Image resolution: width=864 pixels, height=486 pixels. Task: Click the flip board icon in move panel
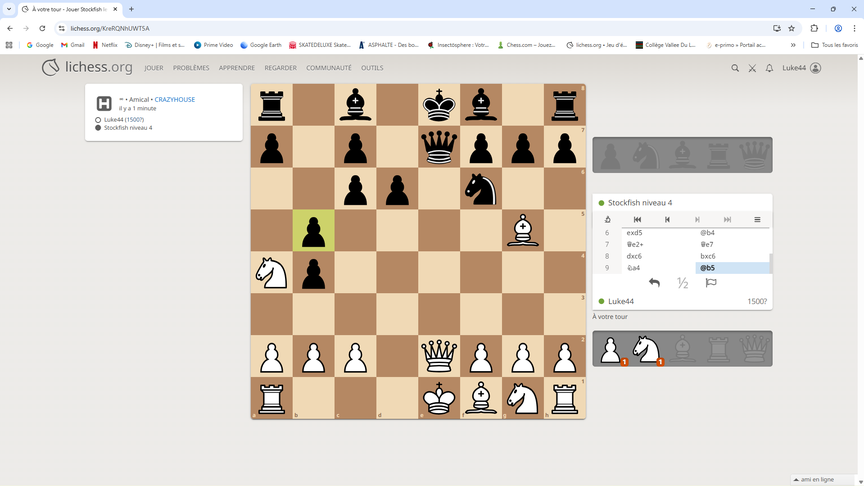(608, 219)
